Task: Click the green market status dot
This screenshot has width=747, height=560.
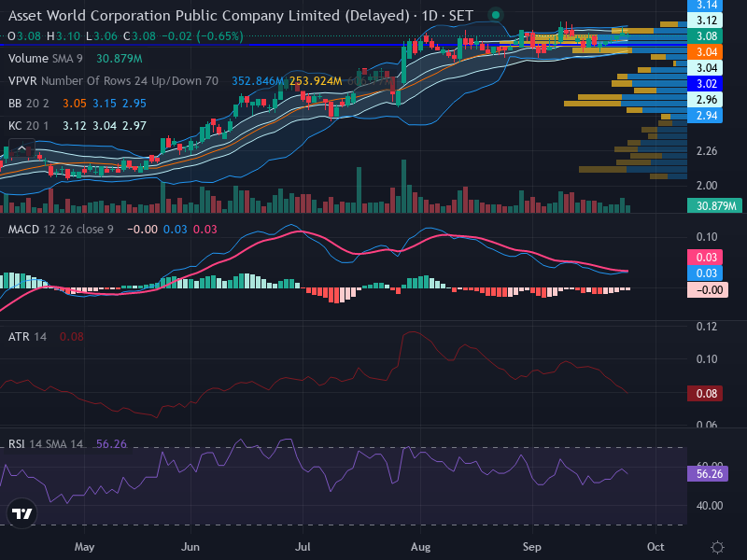Action: click(x=496, y=15)
